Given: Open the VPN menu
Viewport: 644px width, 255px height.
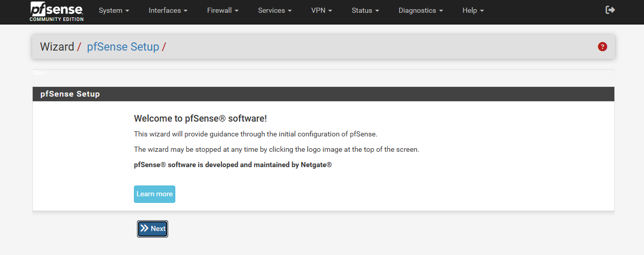Looking at the screenshot, I should tap(321, 10).
